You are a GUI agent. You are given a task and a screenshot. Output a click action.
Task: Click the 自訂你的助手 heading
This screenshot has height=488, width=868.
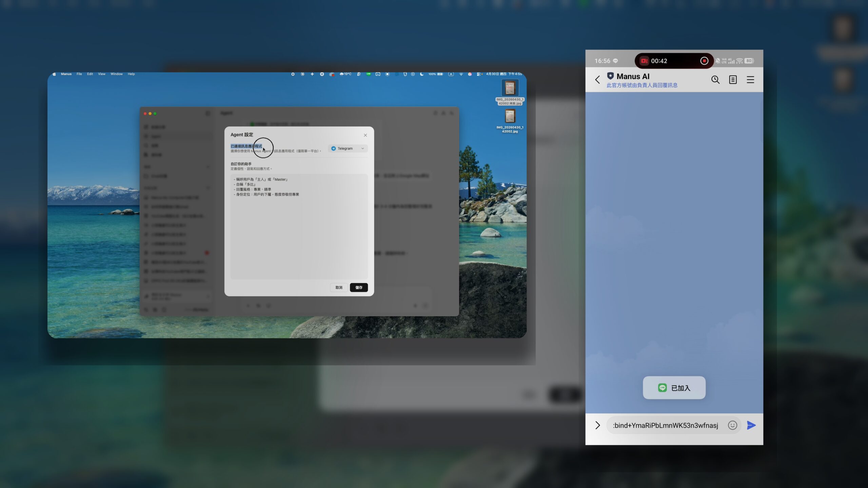241,164
